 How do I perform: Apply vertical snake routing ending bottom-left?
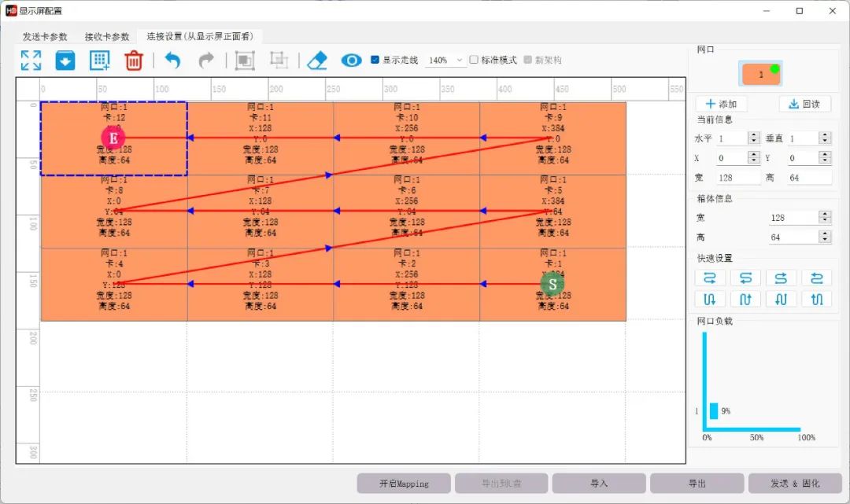pos(782,299)
